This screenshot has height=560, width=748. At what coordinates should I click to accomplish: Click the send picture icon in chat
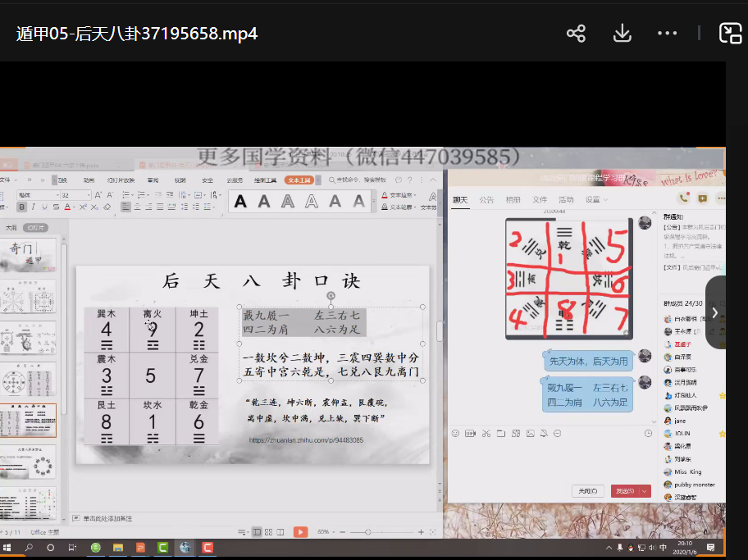point(531,433)
